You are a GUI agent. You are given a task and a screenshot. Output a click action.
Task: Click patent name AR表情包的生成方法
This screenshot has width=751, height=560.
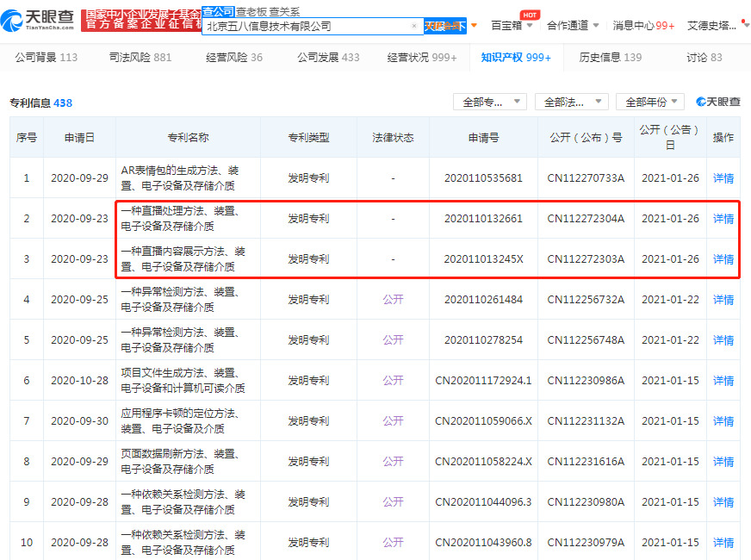point(180,178)
